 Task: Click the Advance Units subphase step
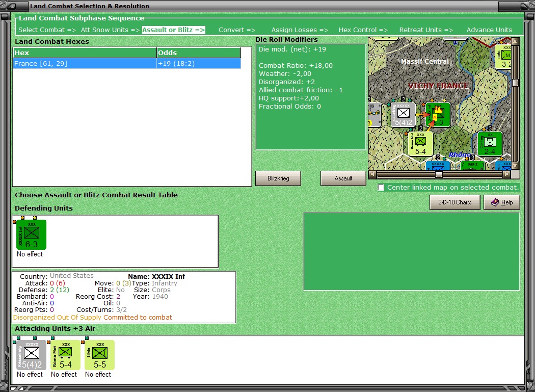tap(489, 30)
